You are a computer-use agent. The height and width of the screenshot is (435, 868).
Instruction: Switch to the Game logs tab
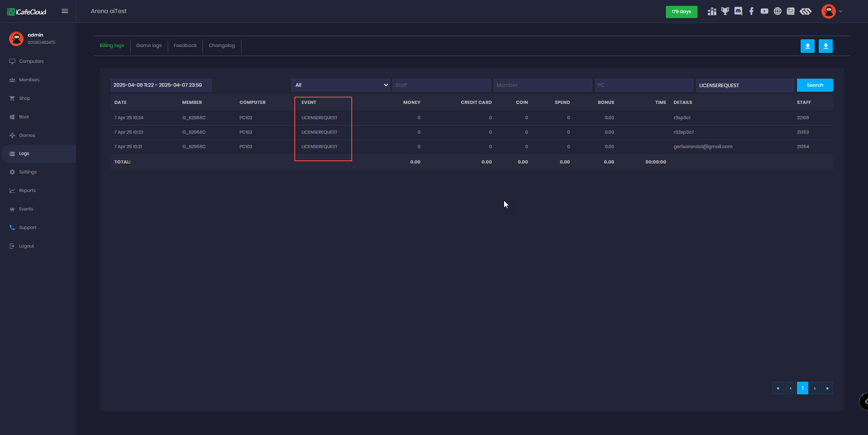(x=149, y=46)
